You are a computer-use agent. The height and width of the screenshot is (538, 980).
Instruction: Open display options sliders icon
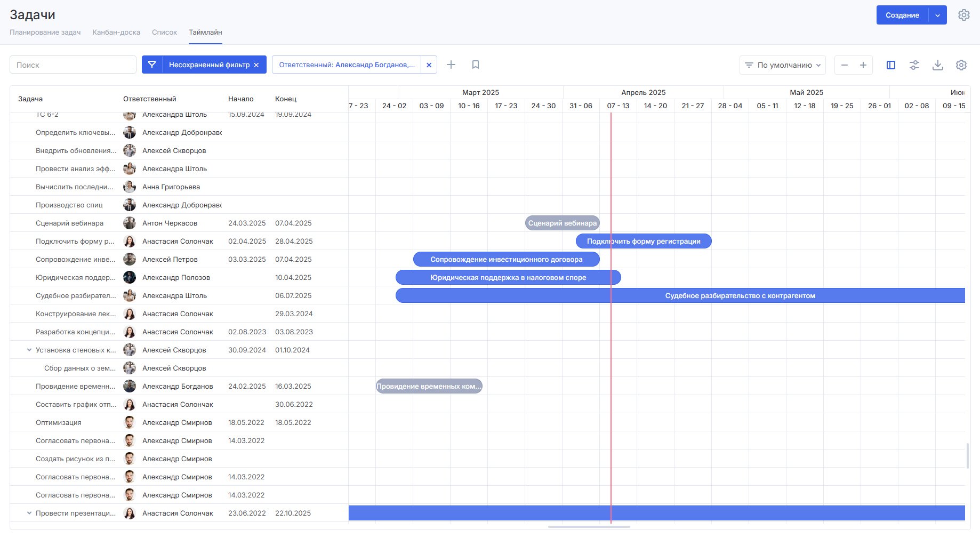914,65
